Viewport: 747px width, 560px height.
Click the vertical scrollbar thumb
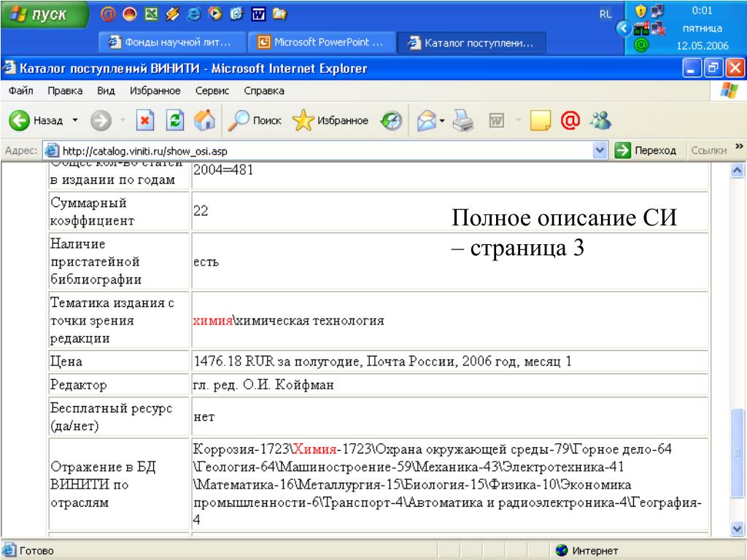(737, 454)
